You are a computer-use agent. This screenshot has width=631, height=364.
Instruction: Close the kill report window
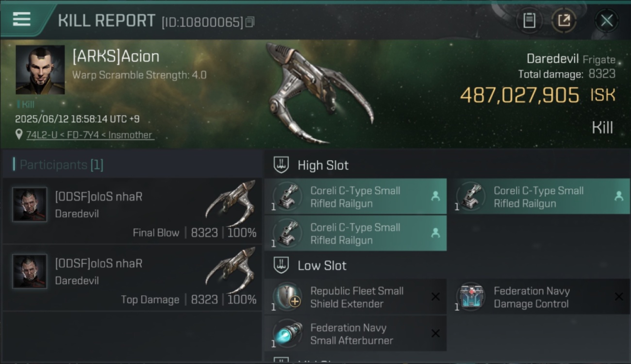[607, 20]
